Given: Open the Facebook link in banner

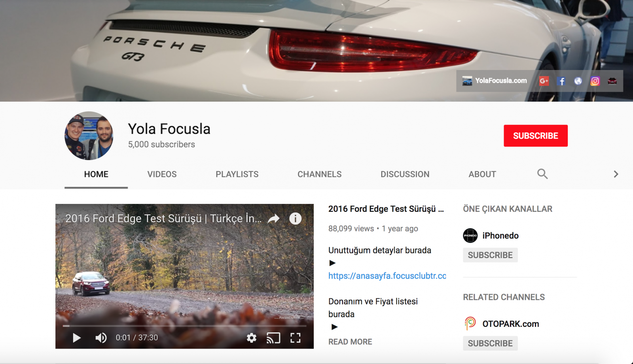Looking at the screenshot, I should pos(561,81).
